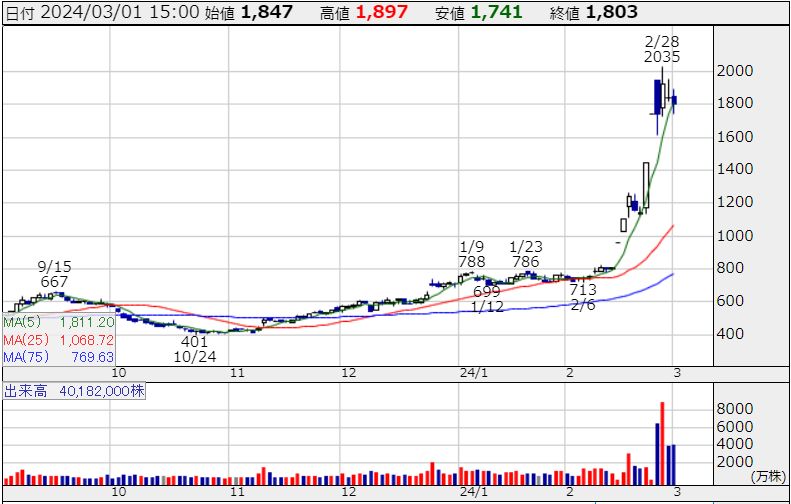Screen dimensions: 791x504
Task: Click the 2000 price axis label
Action: click(735, 71)
